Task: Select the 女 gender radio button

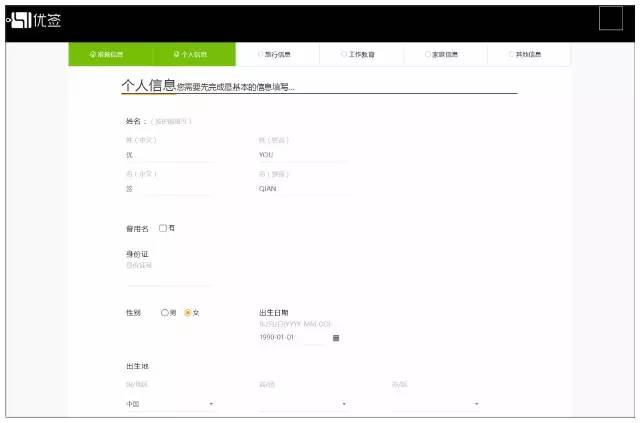Action: pos(188,312)
